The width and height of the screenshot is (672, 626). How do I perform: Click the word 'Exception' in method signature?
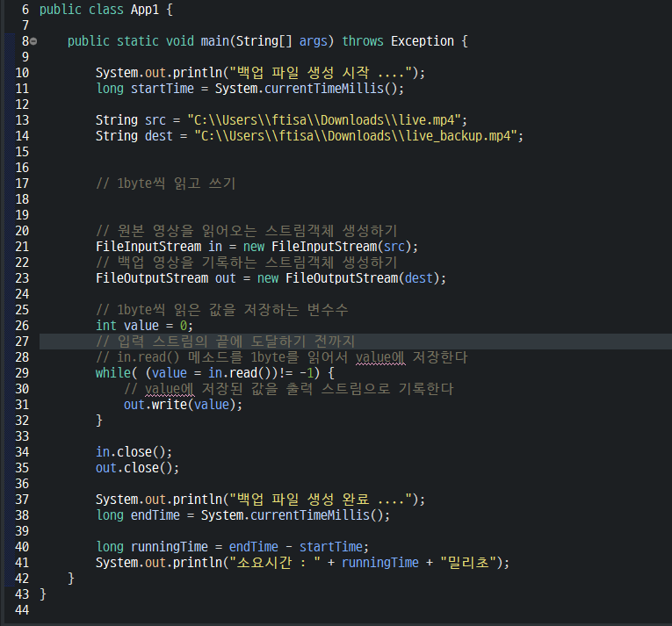[x=423, y=41]
